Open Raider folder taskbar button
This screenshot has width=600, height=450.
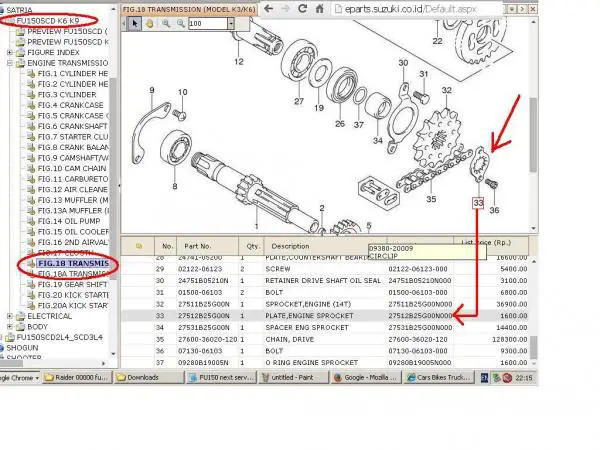(x=77, y=377)
